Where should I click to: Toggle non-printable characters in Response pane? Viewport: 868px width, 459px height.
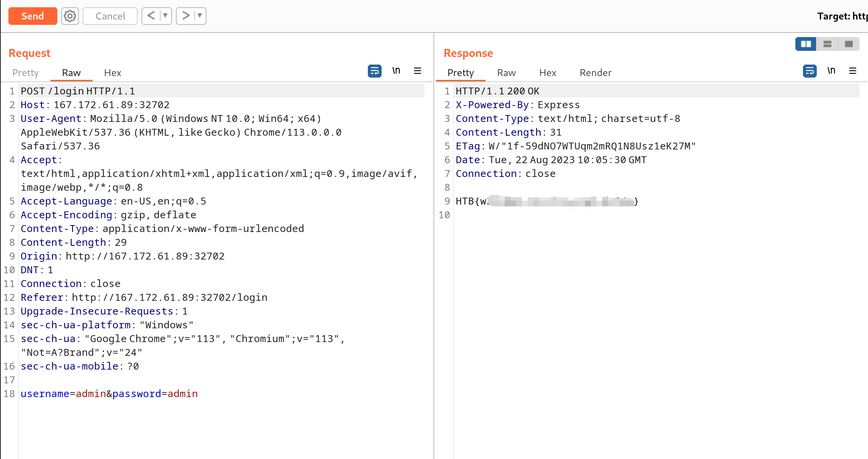(831, 71)
